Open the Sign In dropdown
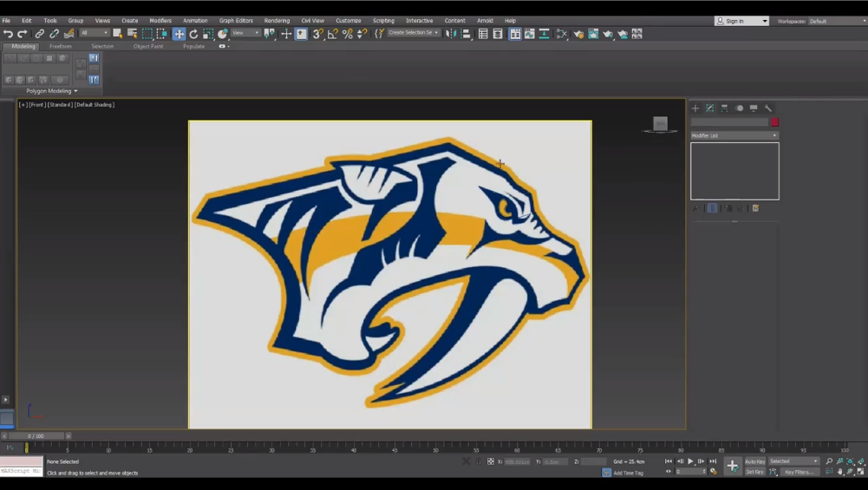This screenshot has width=868, height=490. (x=741, y=21)
